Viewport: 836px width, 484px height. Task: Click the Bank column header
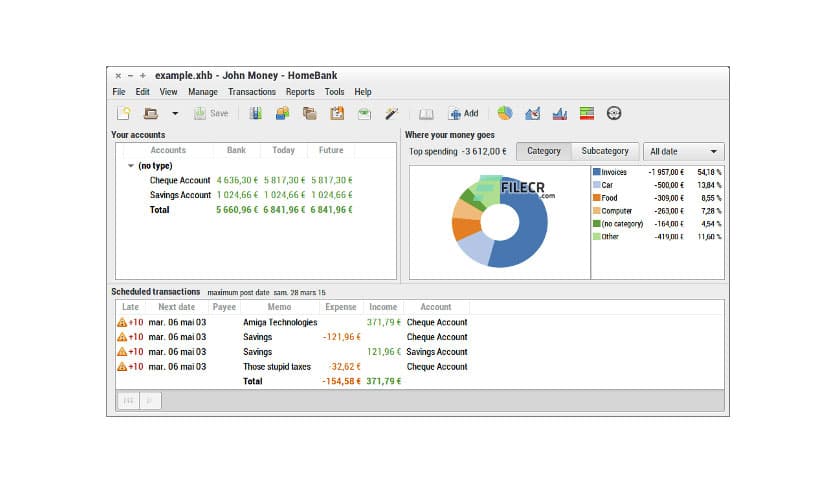coord(236,150)
